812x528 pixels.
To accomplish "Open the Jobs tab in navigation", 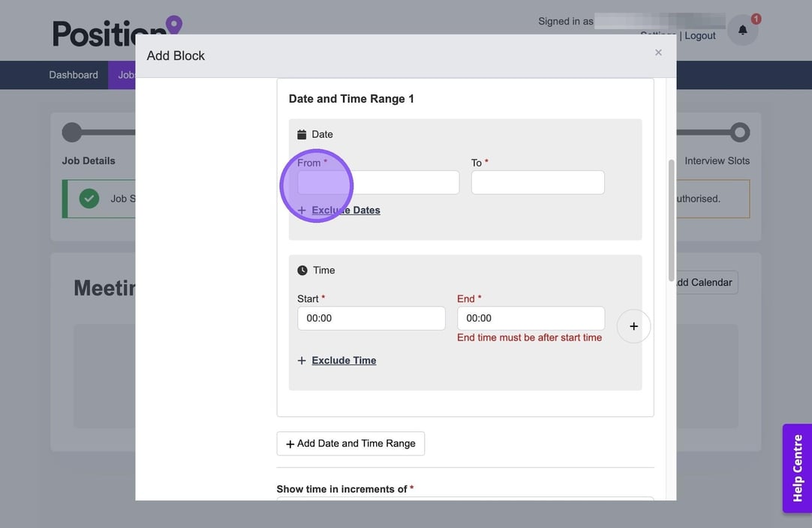I will coord(124,75).
